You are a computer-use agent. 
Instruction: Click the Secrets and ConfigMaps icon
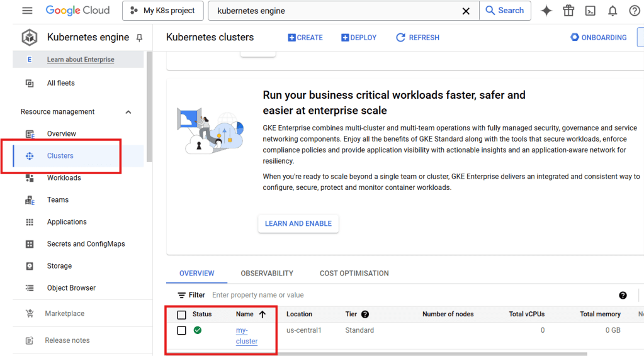click(x=30, y=244)
